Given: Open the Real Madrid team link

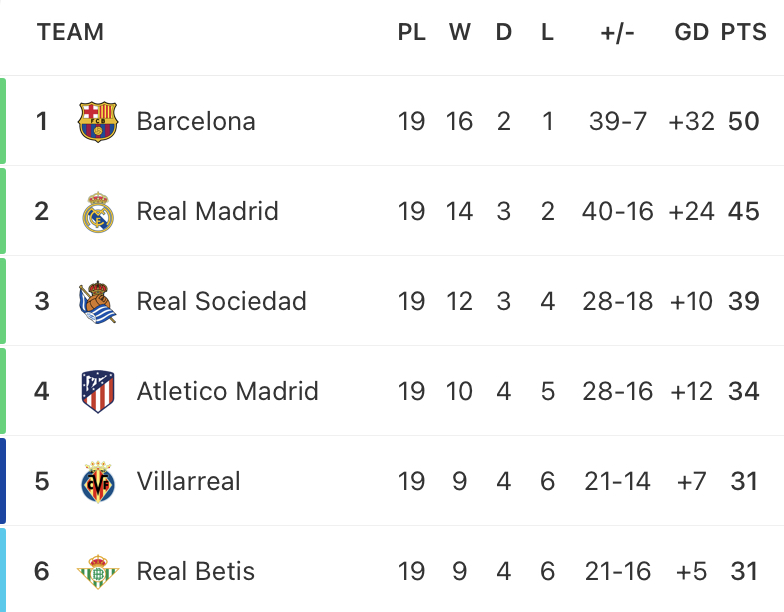Looking at the screenshot, I should coord(208,212).
